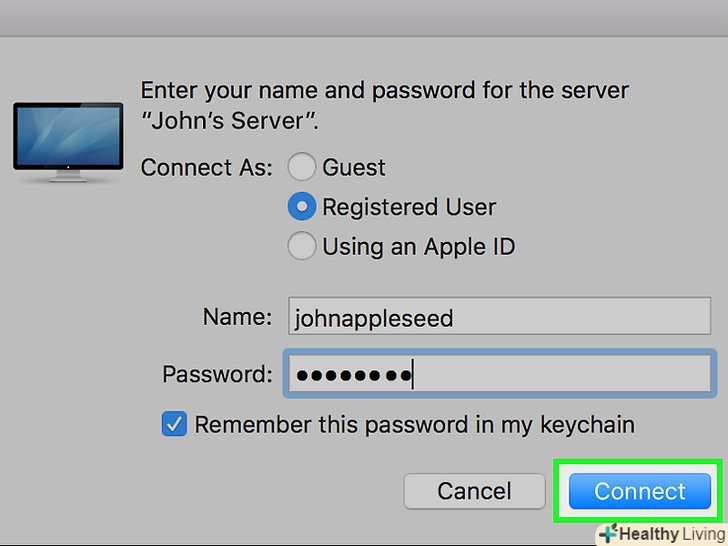Click the "Password:" field label
The width and height of the screenshot is (728, 546).
217,375
